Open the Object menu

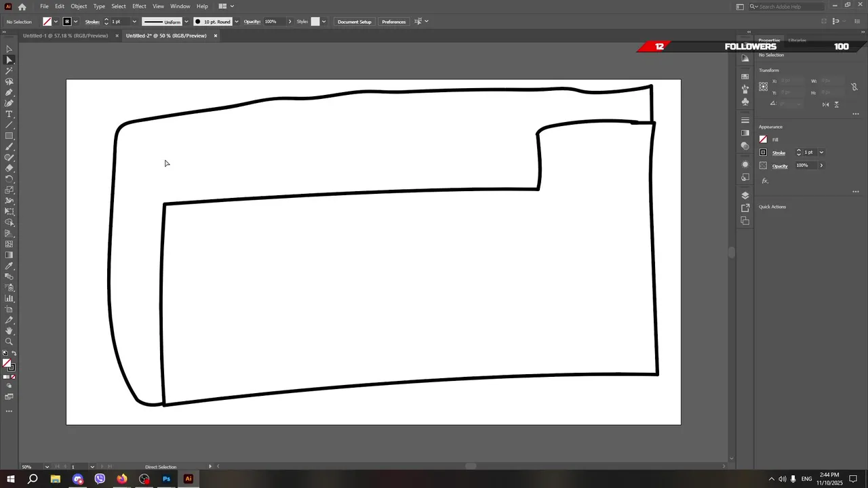[79, 7]
